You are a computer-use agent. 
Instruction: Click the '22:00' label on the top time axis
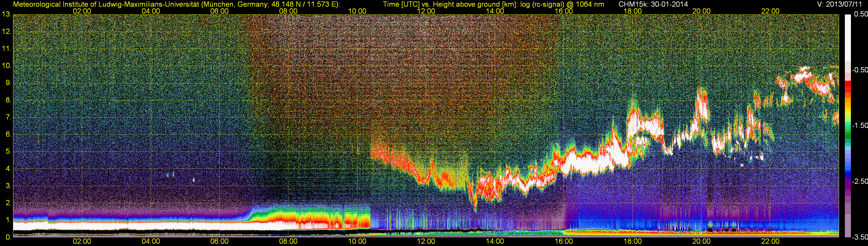coord(770,11)
